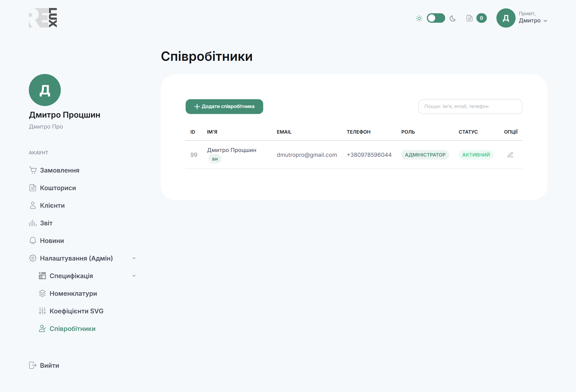Open Новини menu item
The image size is (576, 392).
[52, 241]
